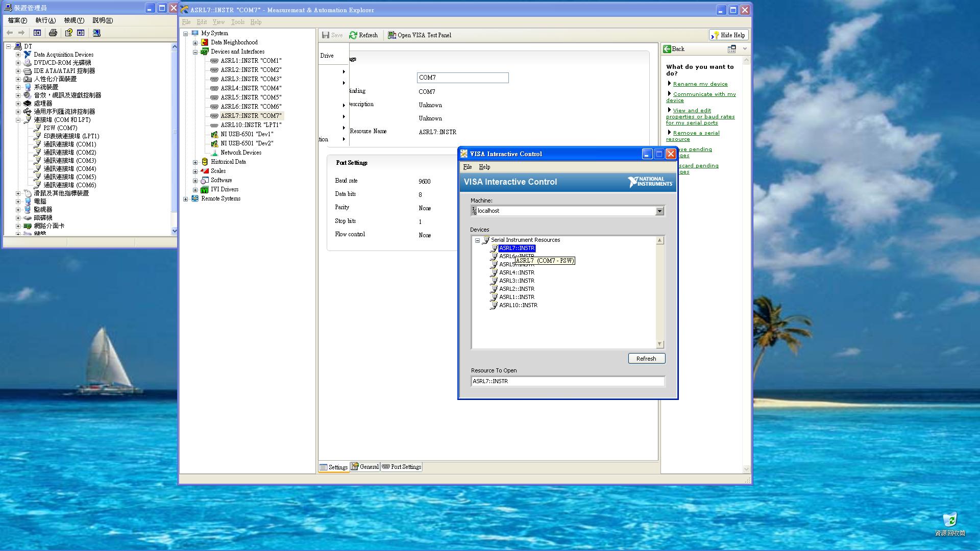Select the Devices and Interfaces icon
Screen dimensions: 980x551
tap(205, 52)
